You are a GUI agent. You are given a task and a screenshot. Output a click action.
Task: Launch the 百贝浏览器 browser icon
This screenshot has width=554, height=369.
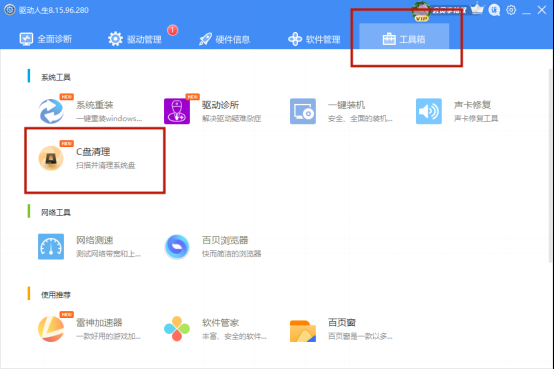(177, 246)
